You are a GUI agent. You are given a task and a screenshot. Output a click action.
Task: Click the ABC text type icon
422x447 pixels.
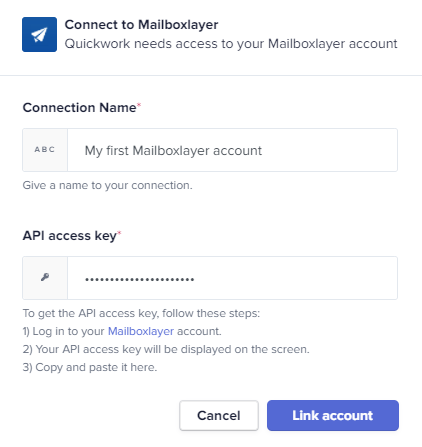45,150
